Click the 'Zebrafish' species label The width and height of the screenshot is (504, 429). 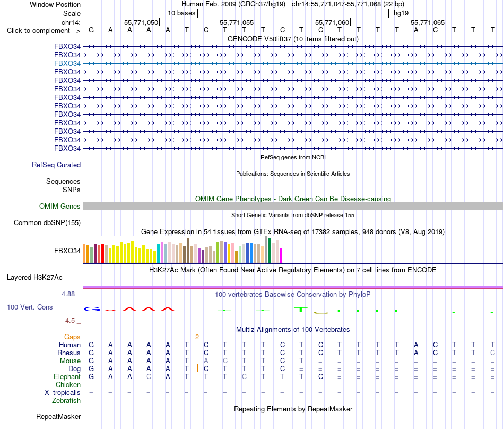pos(66,401)
